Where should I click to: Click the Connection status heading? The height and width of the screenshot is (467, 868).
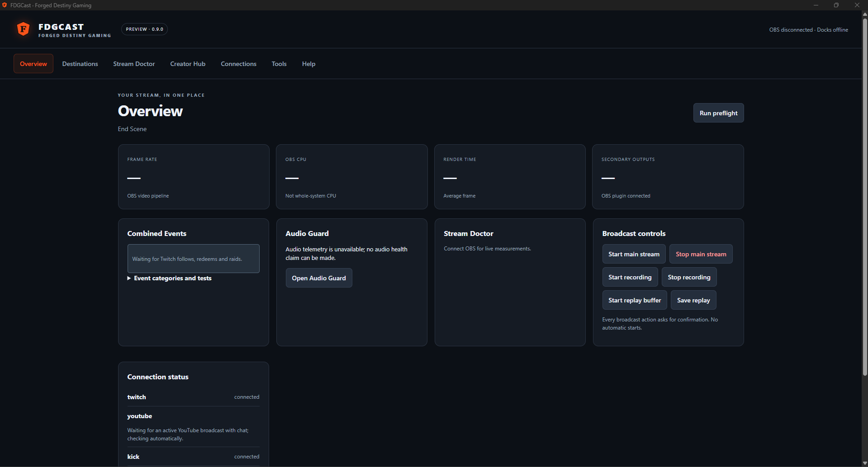click(x=158, y=377)
